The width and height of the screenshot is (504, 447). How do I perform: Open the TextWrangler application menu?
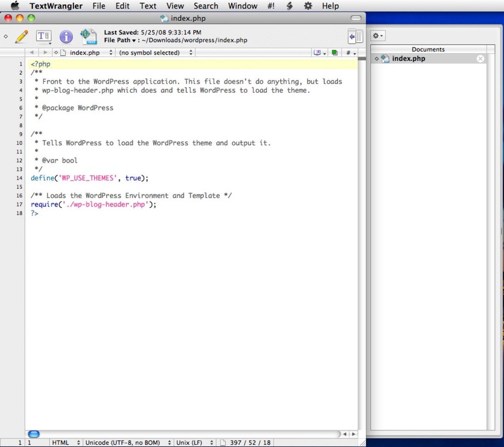click(56, 6)
